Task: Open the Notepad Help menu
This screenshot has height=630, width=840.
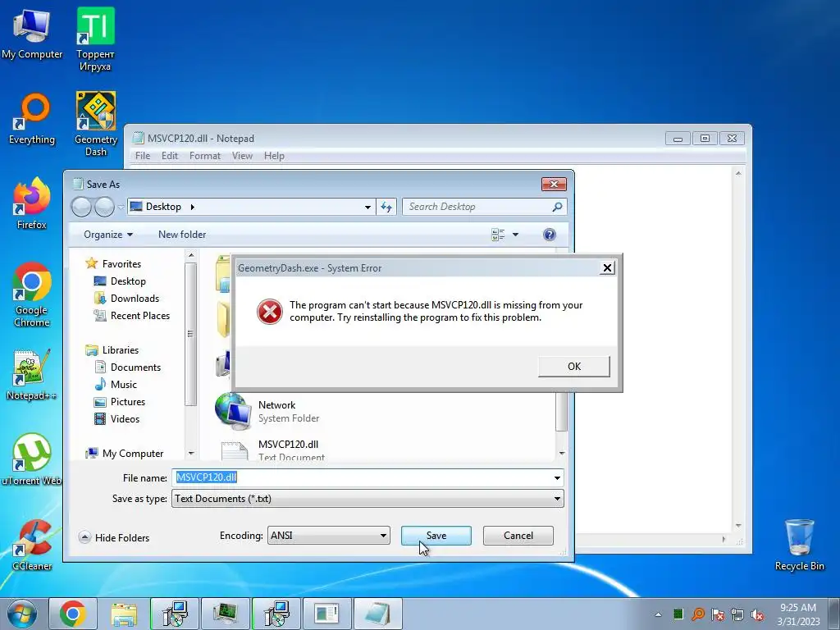Action: (274, 156)
